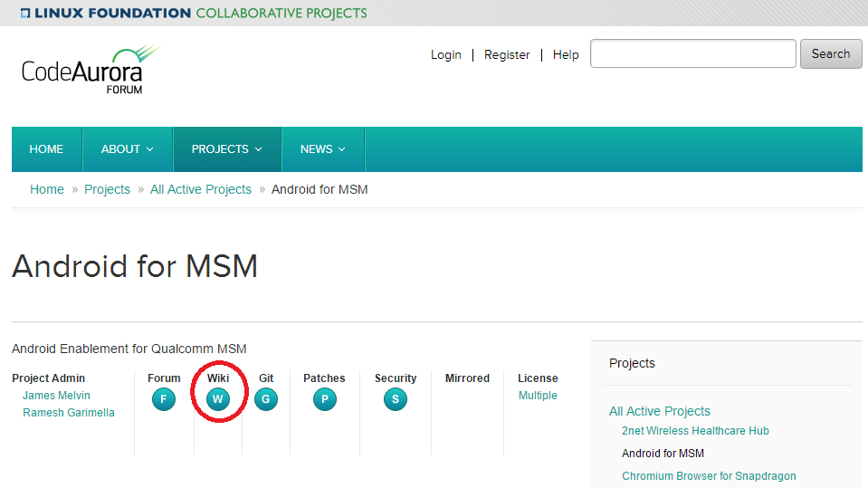Go to the HOME tab
Image resolution: width=868 pixels, height=488 pixels.
click(46, 149)
